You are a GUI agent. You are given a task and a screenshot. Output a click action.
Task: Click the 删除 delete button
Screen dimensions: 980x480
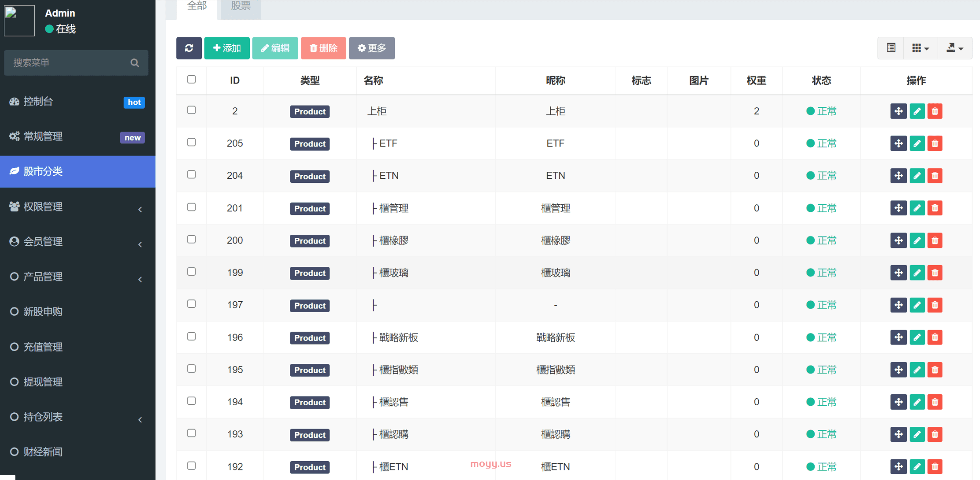[323, 48]
